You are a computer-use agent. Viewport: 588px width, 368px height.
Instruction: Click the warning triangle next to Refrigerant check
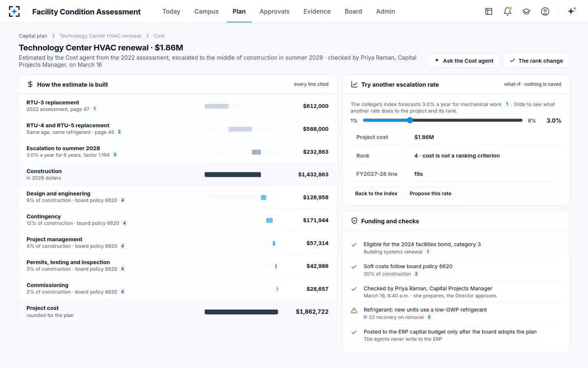tap(354, 310)
